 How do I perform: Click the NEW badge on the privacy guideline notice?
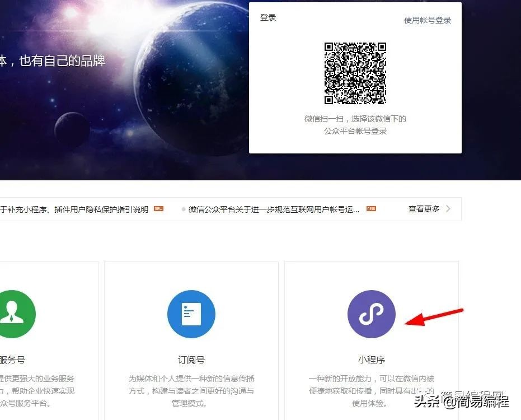point(157,208)
